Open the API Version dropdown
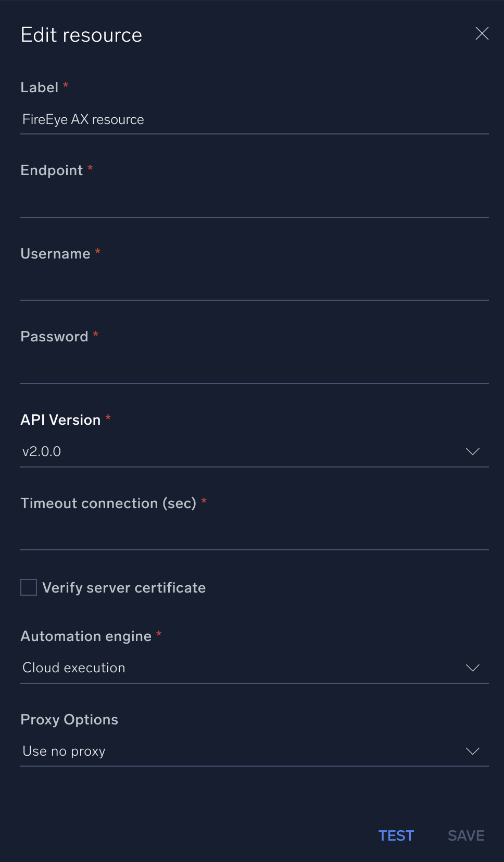The image size is (504, 862). [x=472, y=451]
